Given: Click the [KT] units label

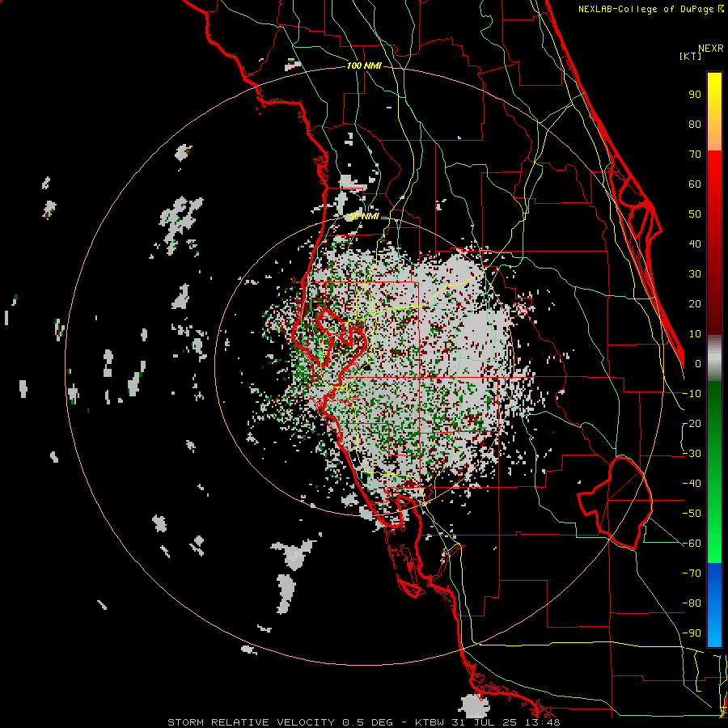Looking at the screenshot, I should point(690,56).
